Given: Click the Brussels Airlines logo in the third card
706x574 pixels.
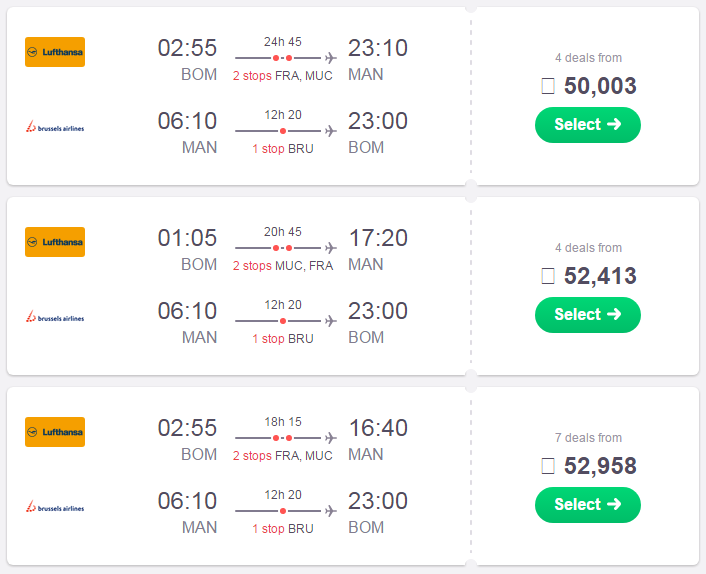Looking at the screenshot, I should tap(55, 506).
